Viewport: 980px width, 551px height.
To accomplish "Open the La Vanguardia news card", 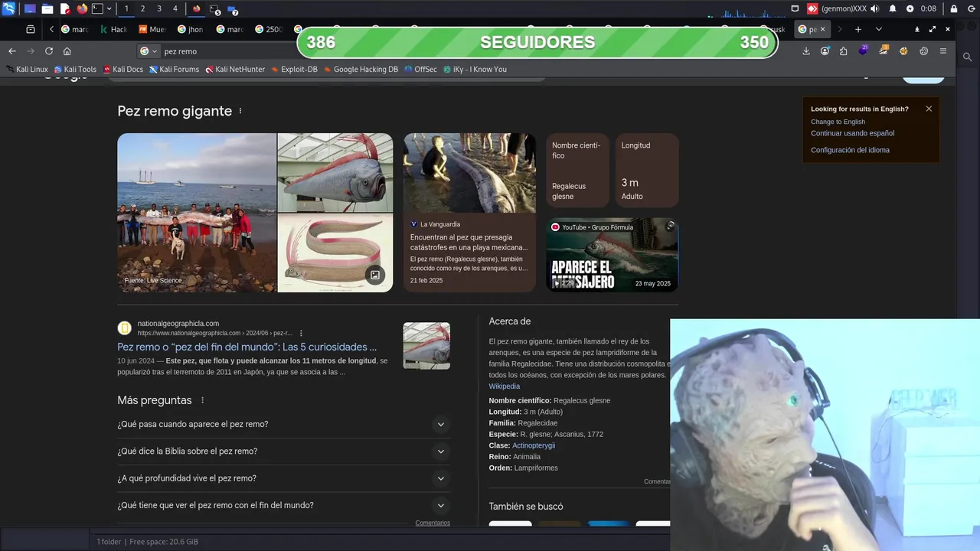I will click(x=469, y=213).
